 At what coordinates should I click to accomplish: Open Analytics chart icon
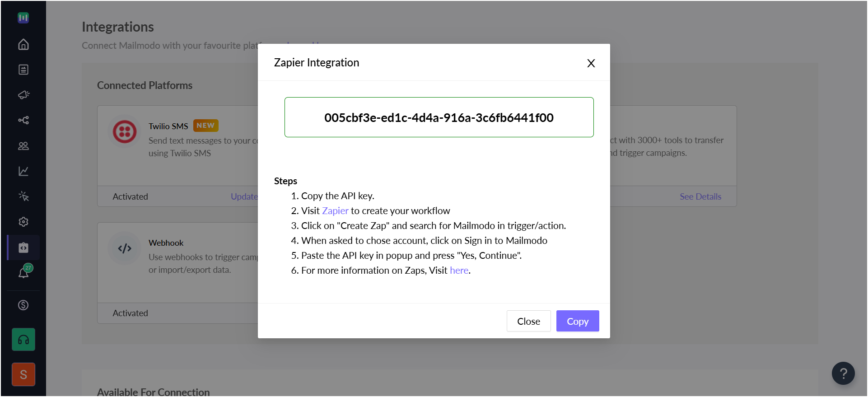tap(23, 171)
